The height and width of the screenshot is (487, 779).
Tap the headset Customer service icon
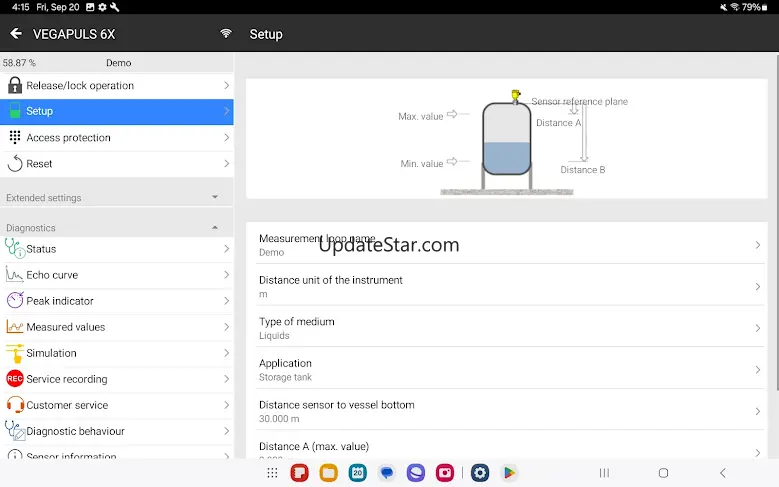coord(15,405)
